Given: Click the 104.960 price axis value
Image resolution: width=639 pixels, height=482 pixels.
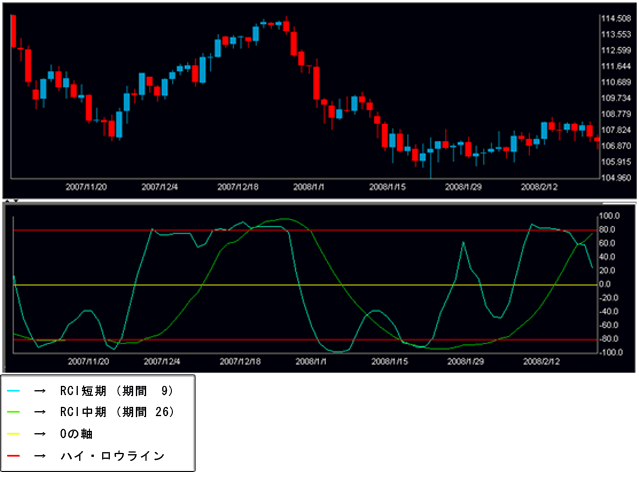Looking at the screenshot, I should 616,178.
